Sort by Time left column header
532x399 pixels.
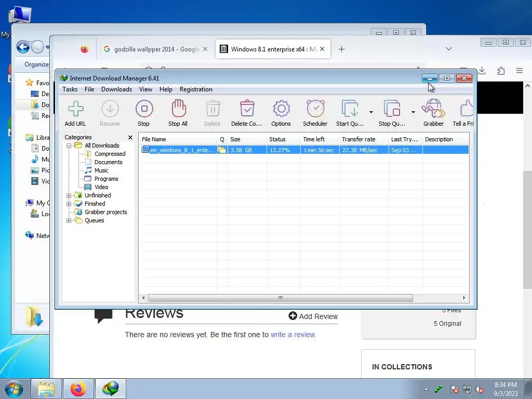coord(320,139)
